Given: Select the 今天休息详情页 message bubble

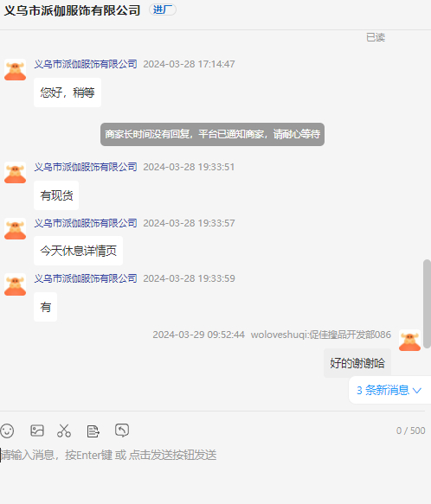Looking at the screenshot, I should coord(78,251).
